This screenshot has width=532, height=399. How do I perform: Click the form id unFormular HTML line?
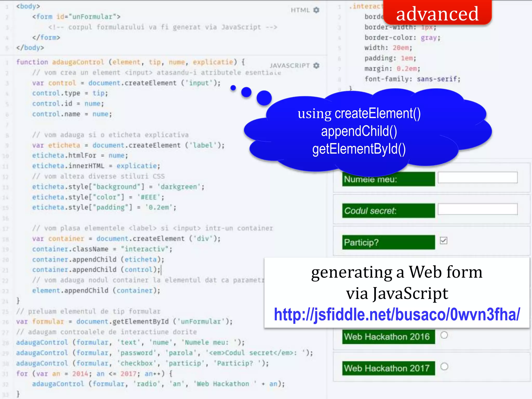(x=76, y=17)
